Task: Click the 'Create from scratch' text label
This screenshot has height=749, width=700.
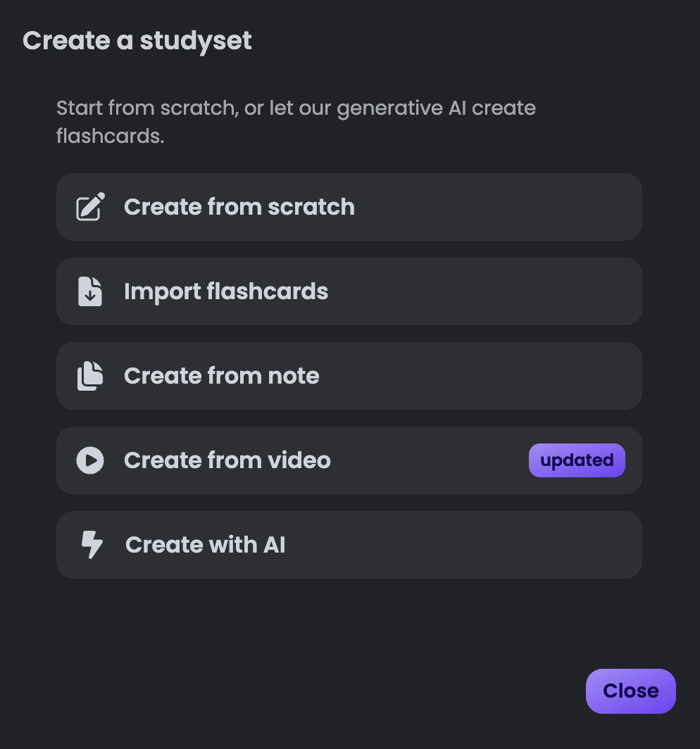Action: click(239, 207)
